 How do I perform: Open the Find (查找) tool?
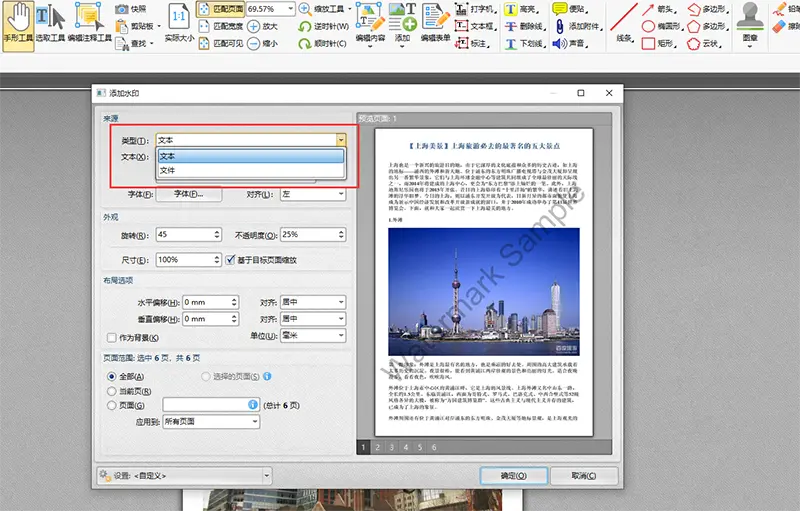[135, 44]
